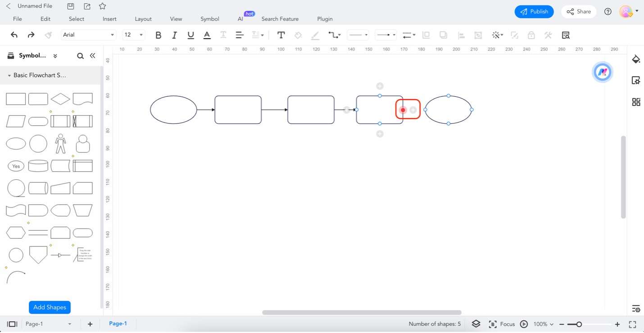Collapse Basic Flowchart Shapes section

point(9,76)
